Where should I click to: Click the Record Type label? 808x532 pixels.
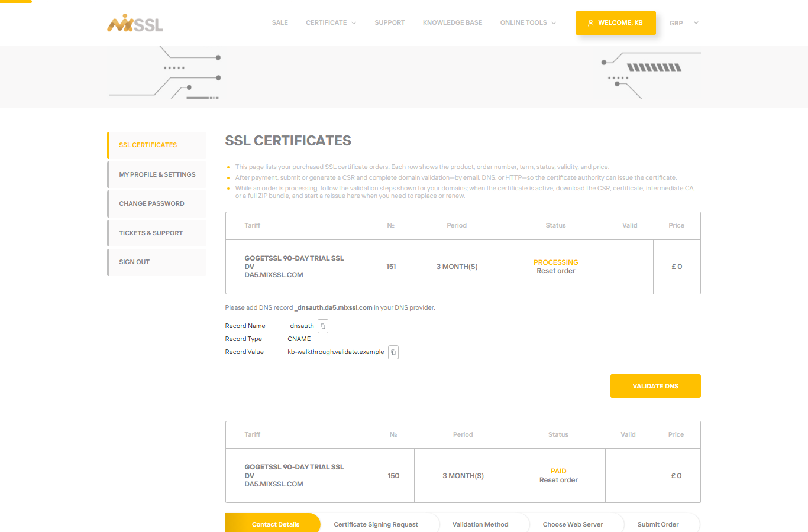coord(244,339)
